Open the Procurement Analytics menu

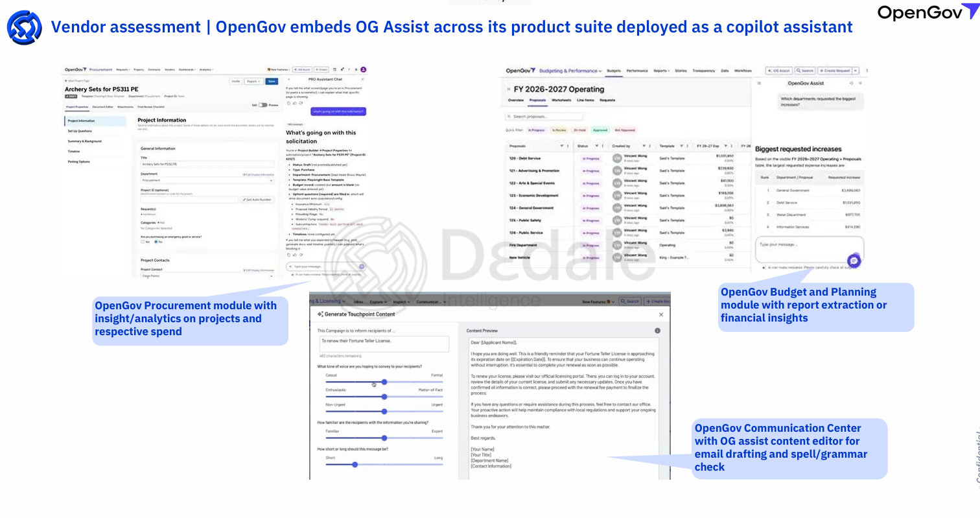pos(206,69)
